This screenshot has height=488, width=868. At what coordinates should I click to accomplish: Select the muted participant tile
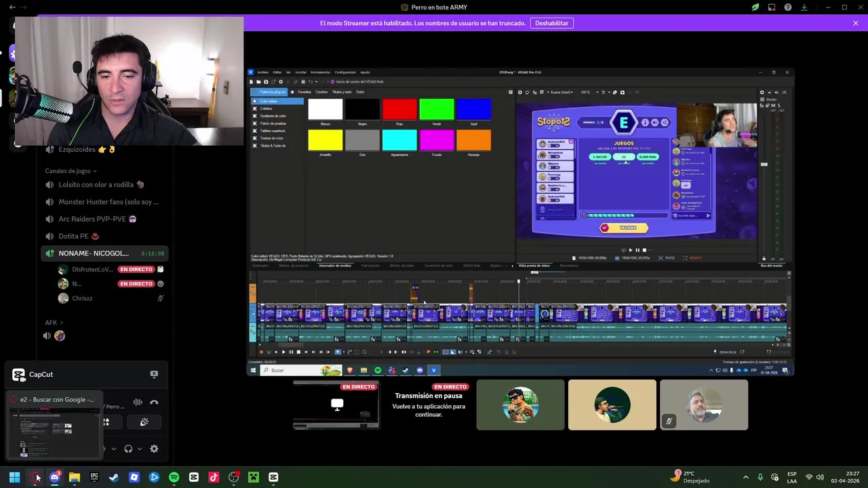pyautogui.click(x=704, y=405)
